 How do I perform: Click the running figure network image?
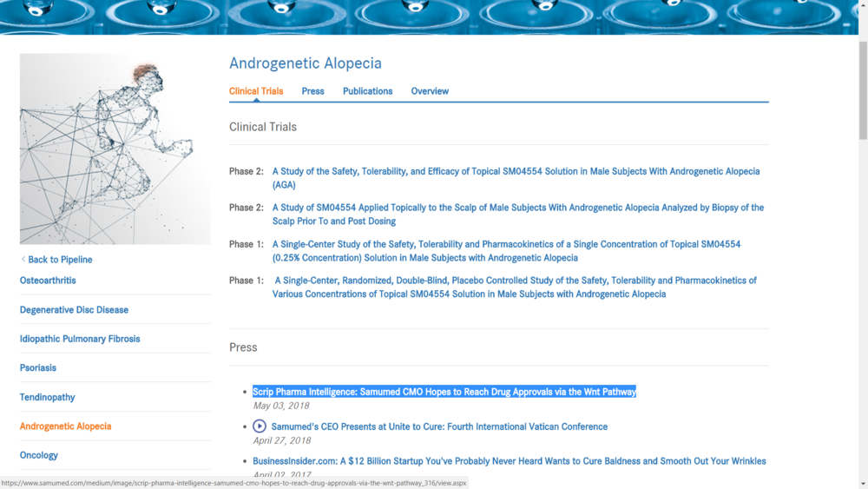tap(115, 149)
